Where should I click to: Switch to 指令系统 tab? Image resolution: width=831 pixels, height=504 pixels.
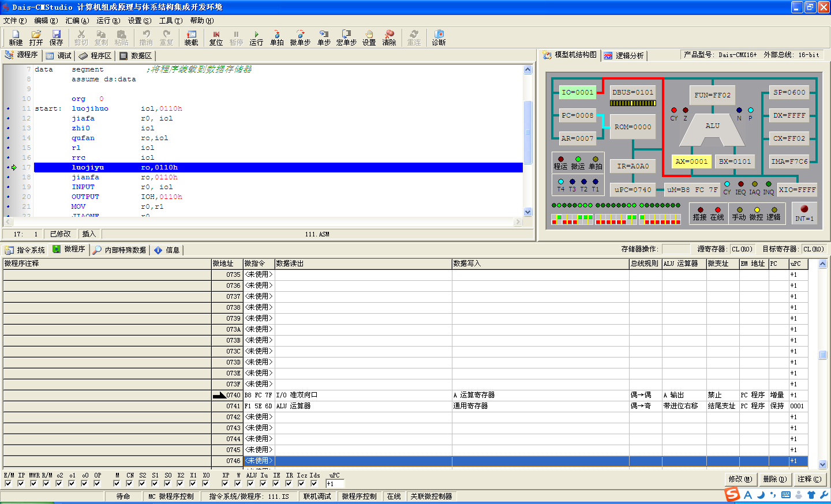(x=25, y=250)
